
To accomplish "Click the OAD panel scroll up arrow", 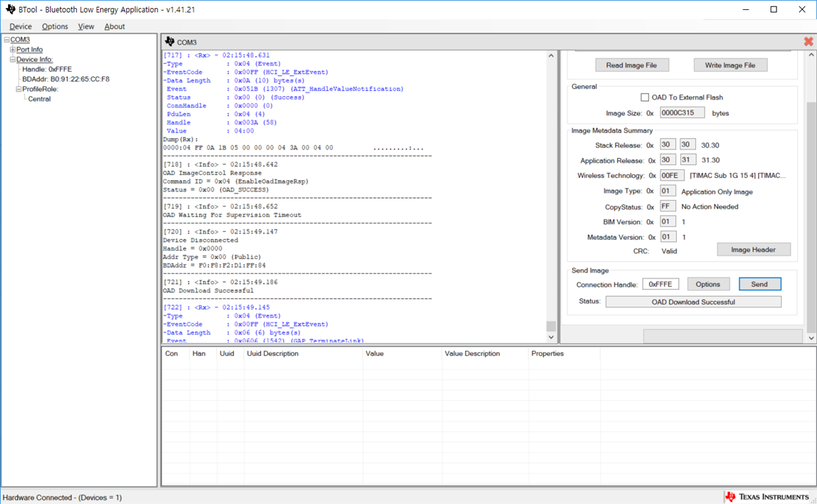I will [811, 56].
